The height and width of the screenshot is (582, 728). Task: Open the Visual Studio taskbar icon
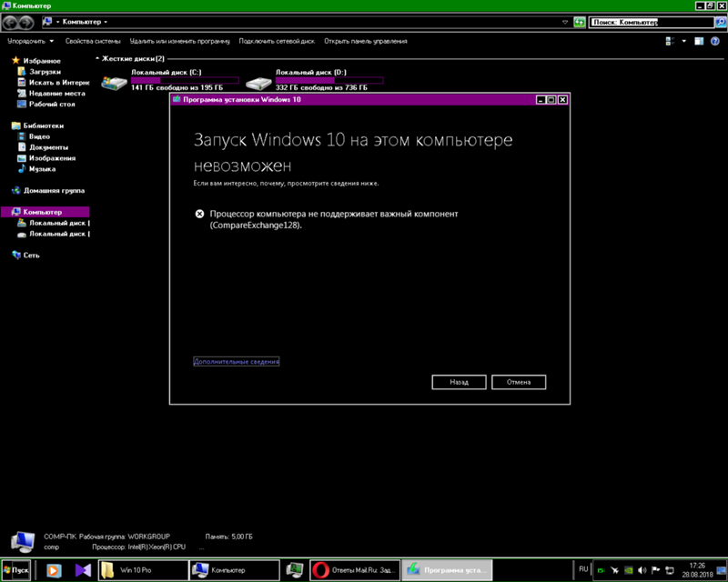point(83,570)
